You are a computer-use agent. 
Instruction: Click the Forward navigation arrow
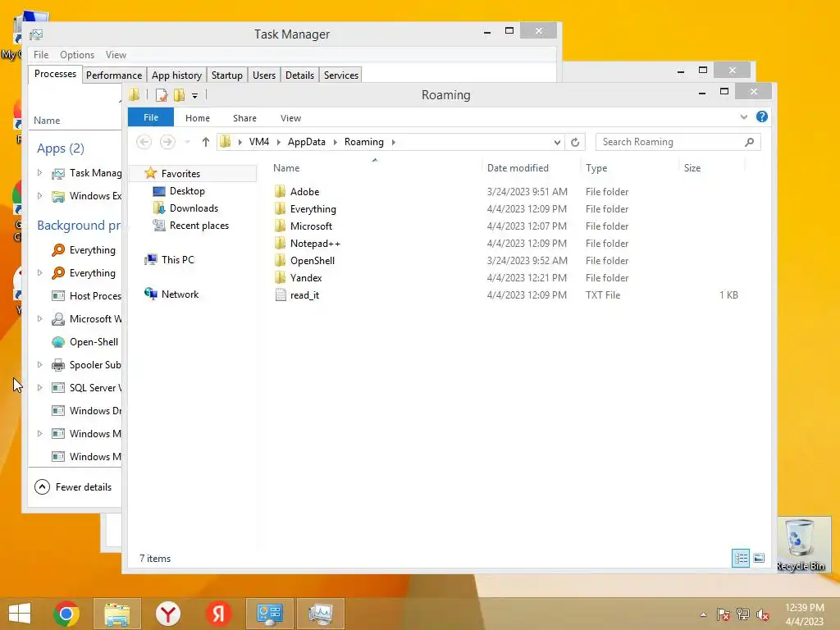[x=167, y=142]
